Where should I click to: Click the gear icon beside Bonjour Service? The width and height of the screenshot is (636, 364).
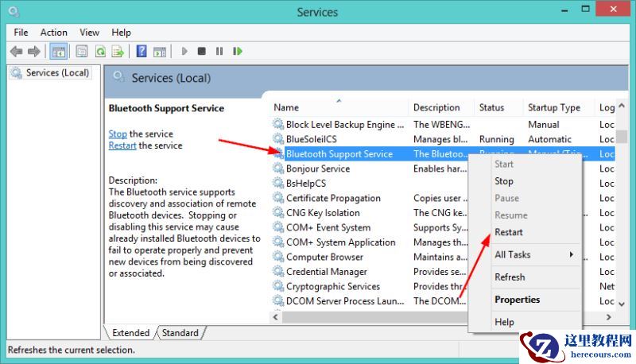278,168
